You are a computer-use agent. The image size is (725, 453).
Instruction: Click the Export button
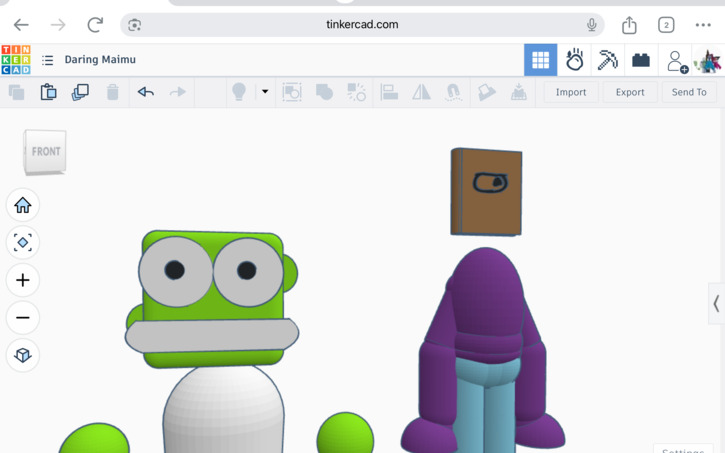(630, 92)
